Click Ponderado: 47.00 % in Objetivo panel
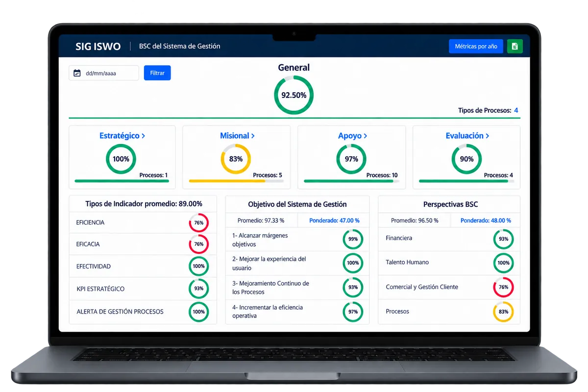Viewport: 588px width, 392px height. [x=334, y=220]
